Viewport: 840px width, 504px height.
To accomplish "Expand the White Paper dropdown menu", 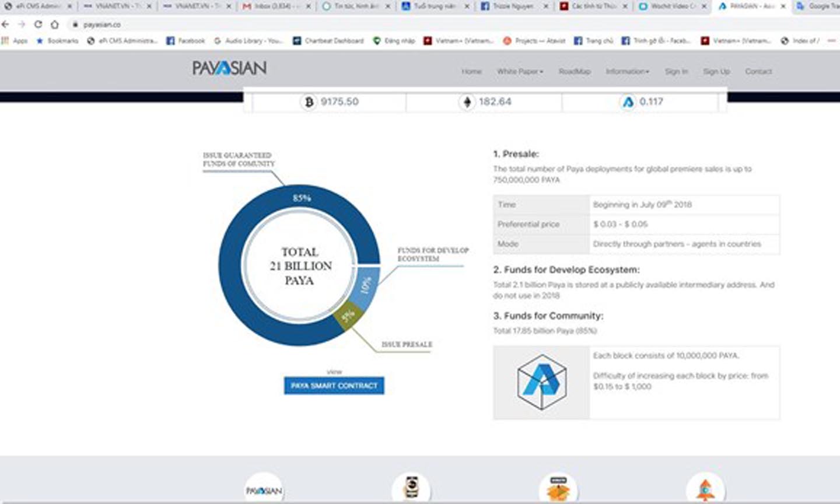I will click(520, 71).
